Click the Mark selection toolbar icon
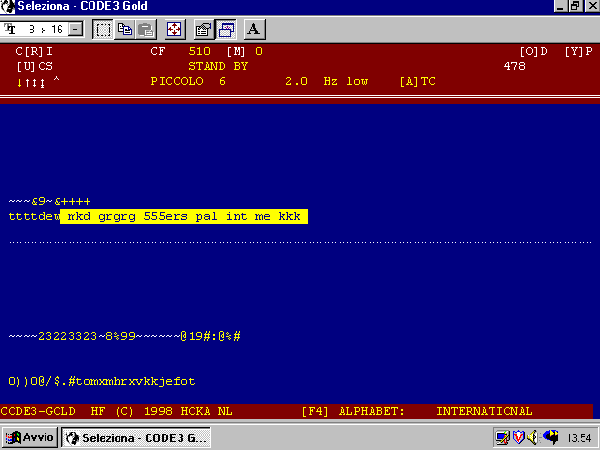The image size is (600, 450). point(103,29)
